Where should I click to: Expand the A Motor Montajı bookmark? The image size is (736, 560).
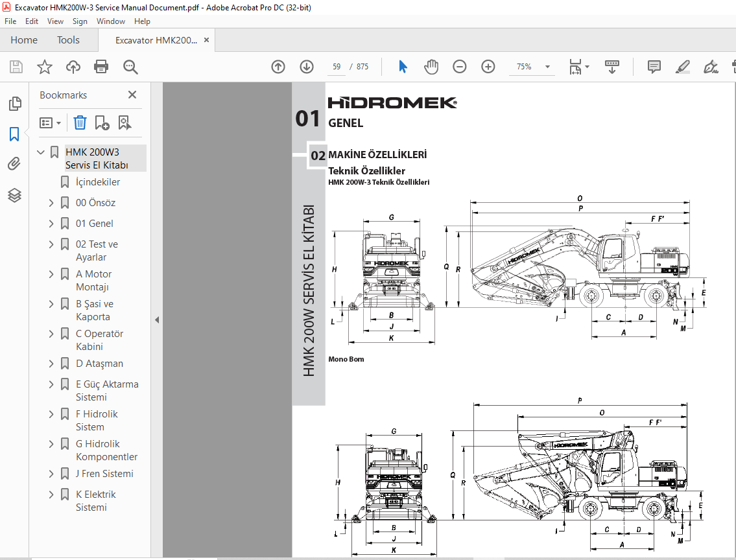pos(51,274)
